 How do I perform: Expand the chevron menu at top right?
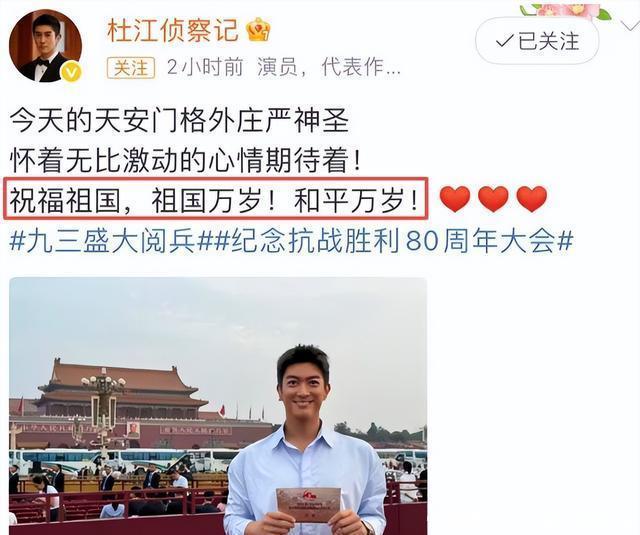[631, 25]
